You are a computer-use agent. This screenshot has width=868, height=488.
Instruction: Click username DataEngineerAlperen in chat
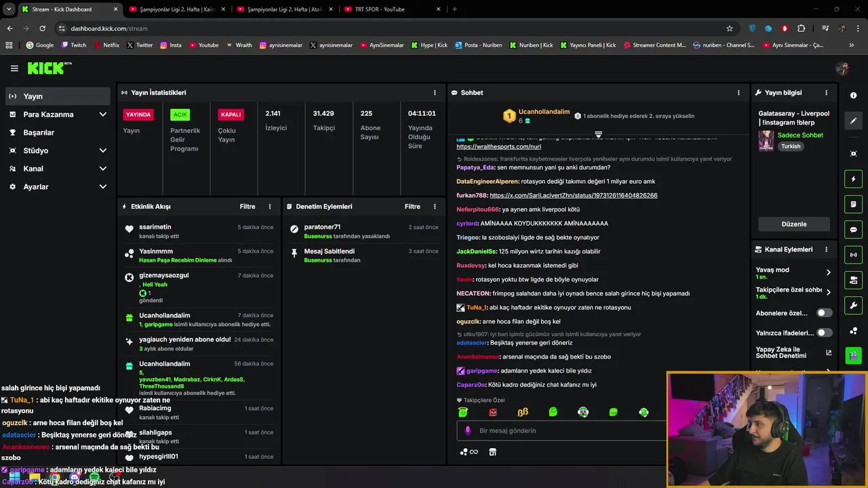point(488,182)
